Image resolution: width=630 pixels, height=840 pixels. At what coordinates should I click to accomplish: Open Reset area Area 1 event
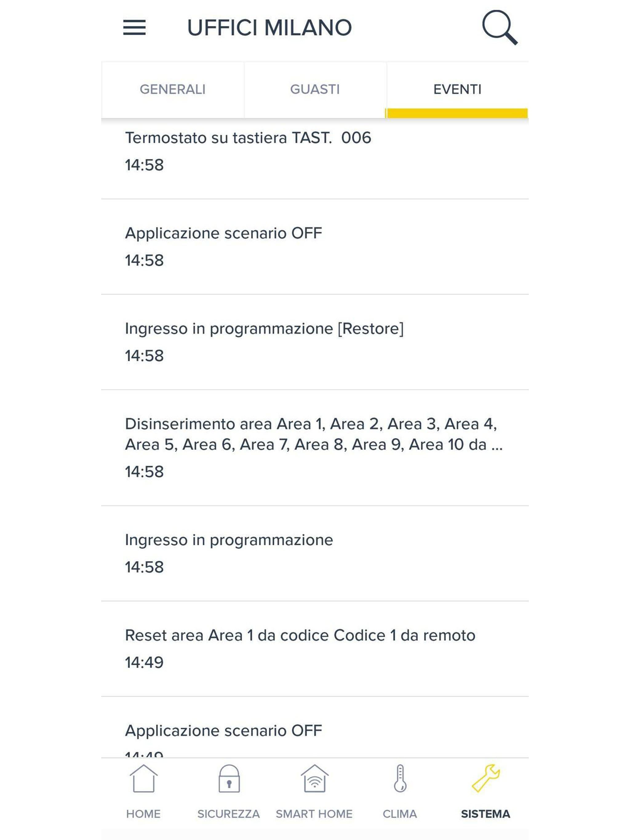tap(315, 649)
